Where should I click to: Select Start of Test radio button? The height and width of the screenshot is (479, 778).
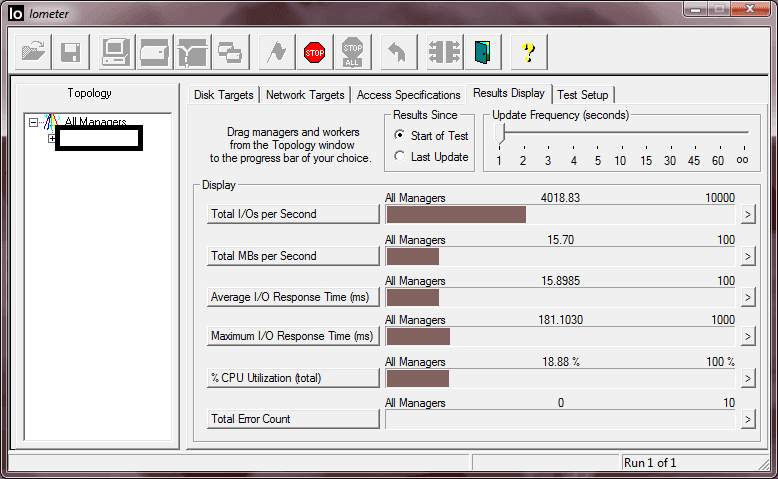(x=399, y=135)
